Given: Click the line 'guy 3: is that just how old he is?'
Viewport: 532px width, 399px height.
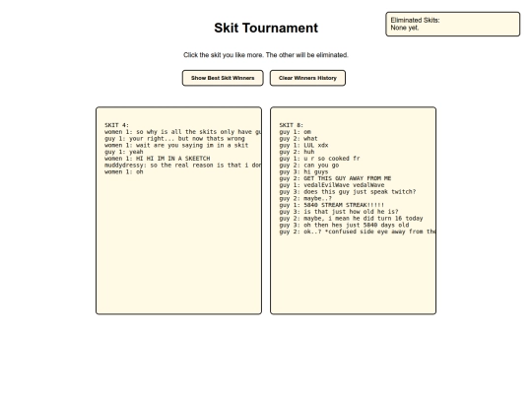Looking at the screenshot, I should coord(339,212).
